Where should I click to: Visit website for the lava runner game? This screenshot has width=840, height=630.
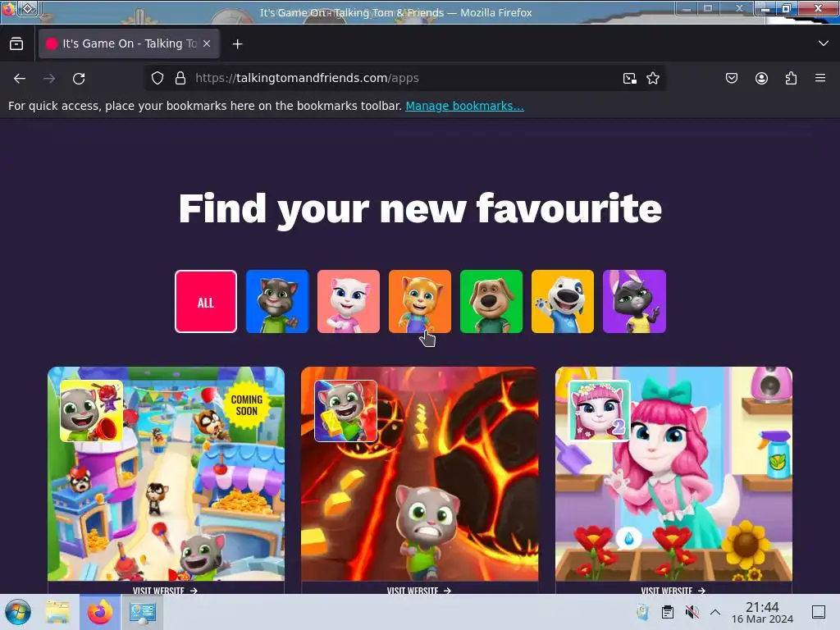(419, 591)
